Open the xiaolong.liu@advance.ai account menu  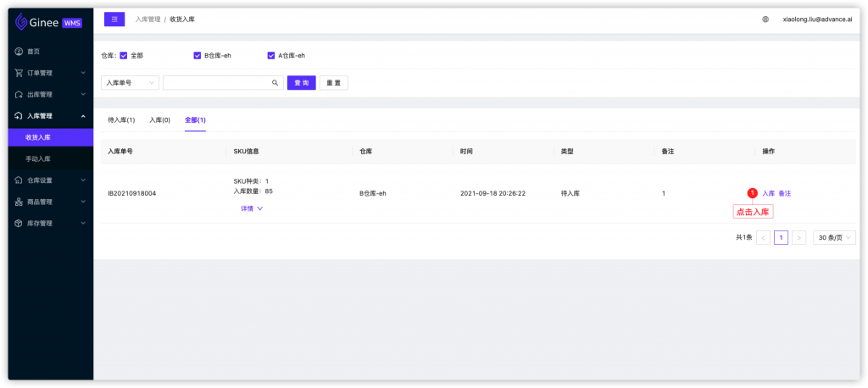817,19
